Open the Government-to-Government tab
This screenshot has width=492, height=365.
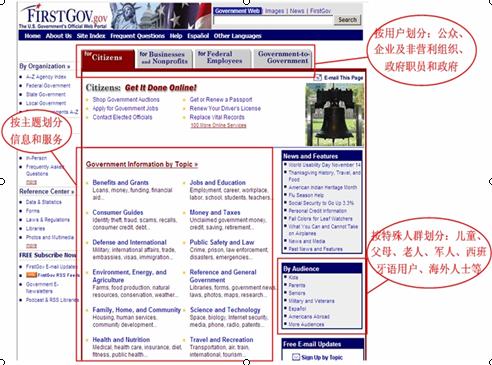283,58
